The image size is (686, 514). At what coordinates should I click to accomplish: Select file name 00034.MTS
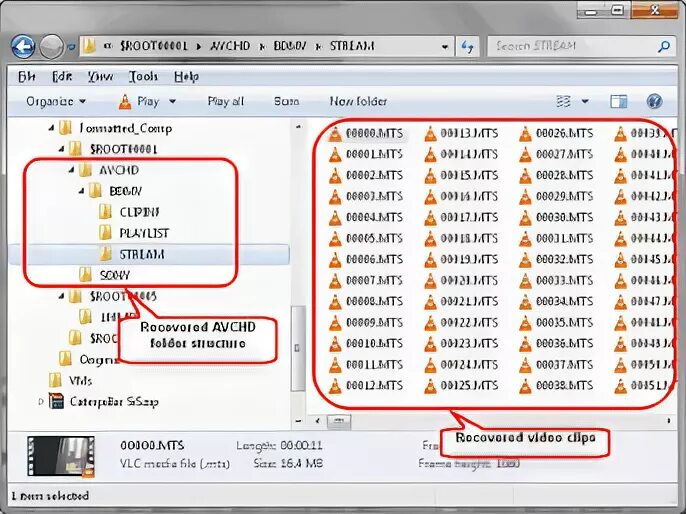[565, 301]
